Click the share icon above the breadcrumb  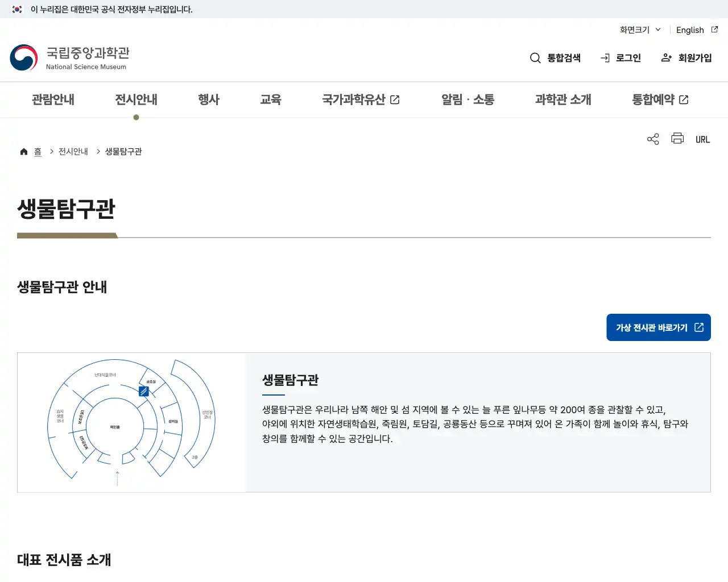tap(653, 138)
